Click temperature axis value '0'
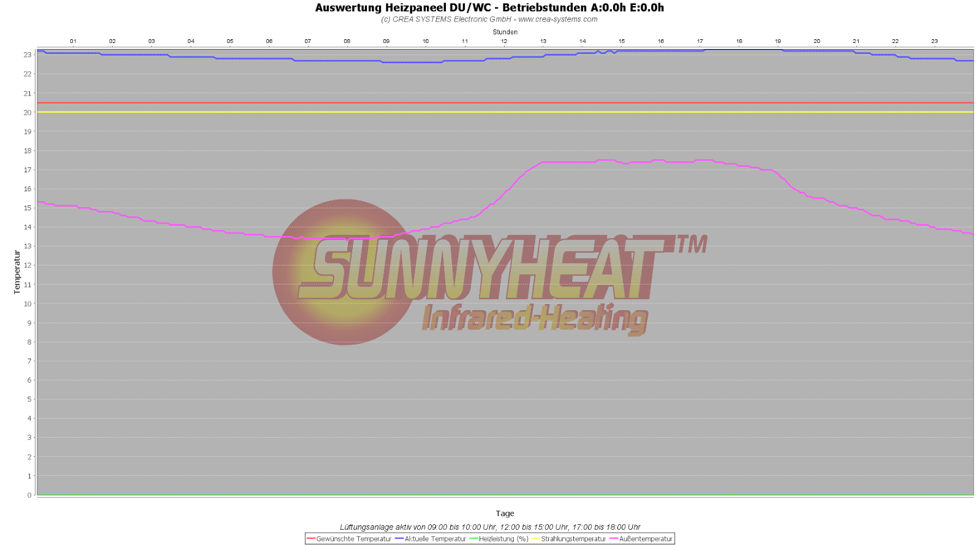The width and height of the screenshot is (980, 545). (29, 495)
